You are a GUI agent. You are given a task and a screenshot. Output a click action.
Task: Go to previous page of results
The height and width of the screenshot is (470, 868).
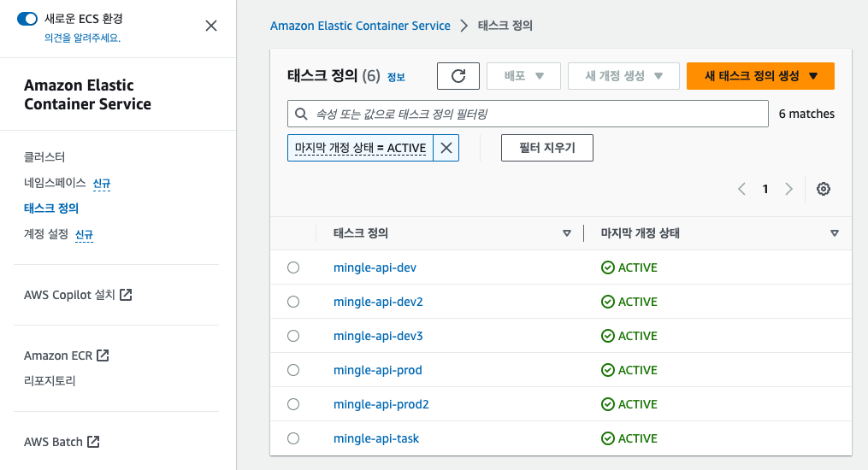pyautogui.click(x=742, y=189)
